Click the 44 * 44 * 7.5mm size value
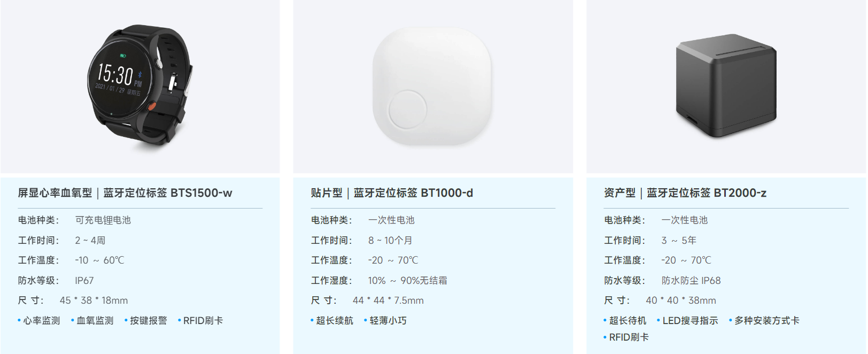 (388, 301)
